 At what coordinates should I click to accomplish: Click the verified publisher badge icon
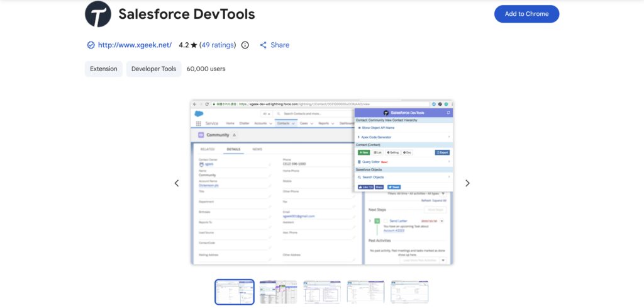[91, 45]
